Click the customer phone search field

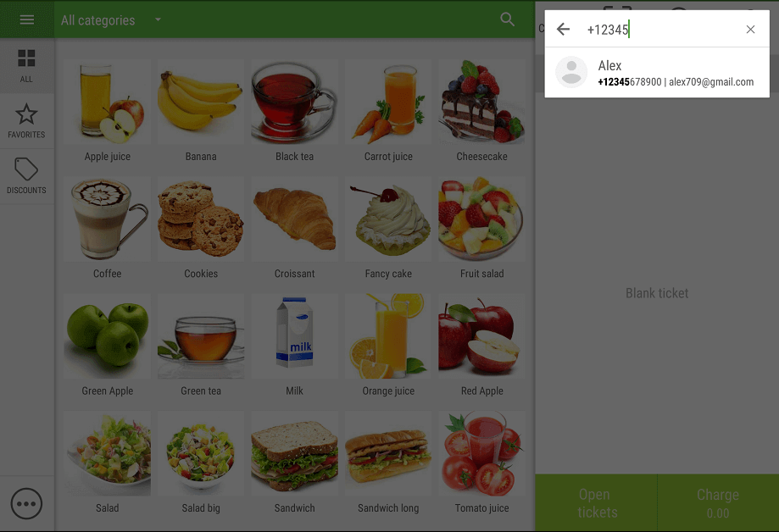(661, 30)
